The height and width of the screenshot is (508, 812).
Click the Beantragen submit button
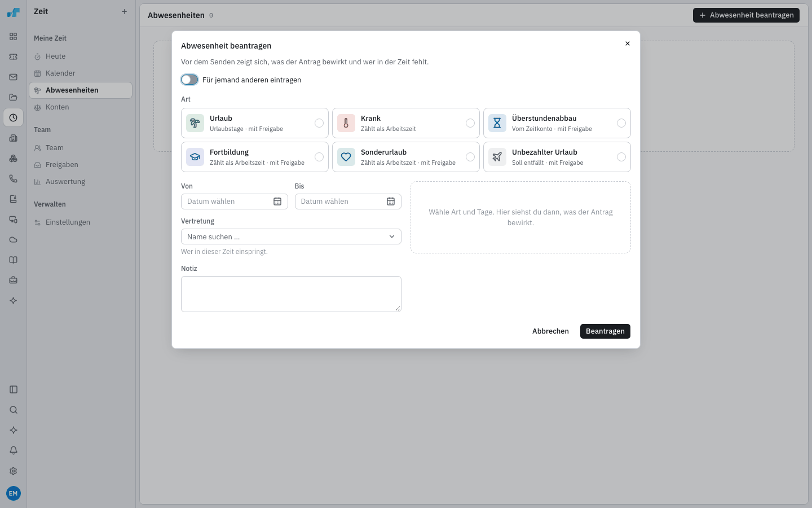[605, 331]
